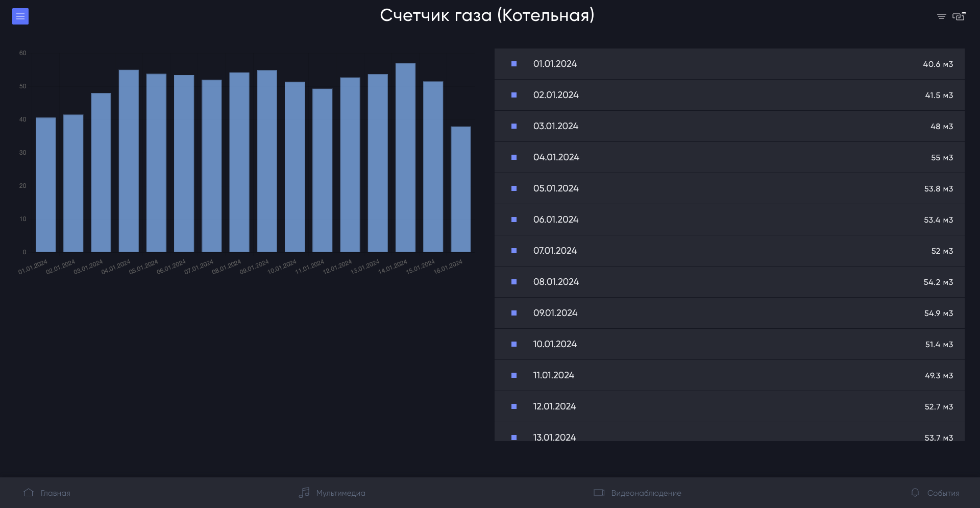980x508 pixels.
Task: Click the chart bar for 10.01.2024
Action: [295, 167]
